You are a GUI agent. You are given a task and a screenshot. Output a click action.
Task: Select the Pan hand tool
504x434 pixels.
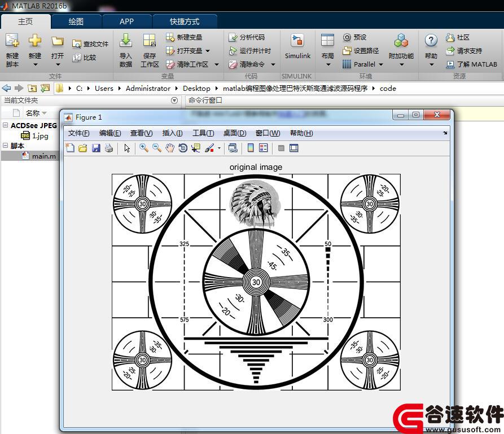click(x=170, y=148)
